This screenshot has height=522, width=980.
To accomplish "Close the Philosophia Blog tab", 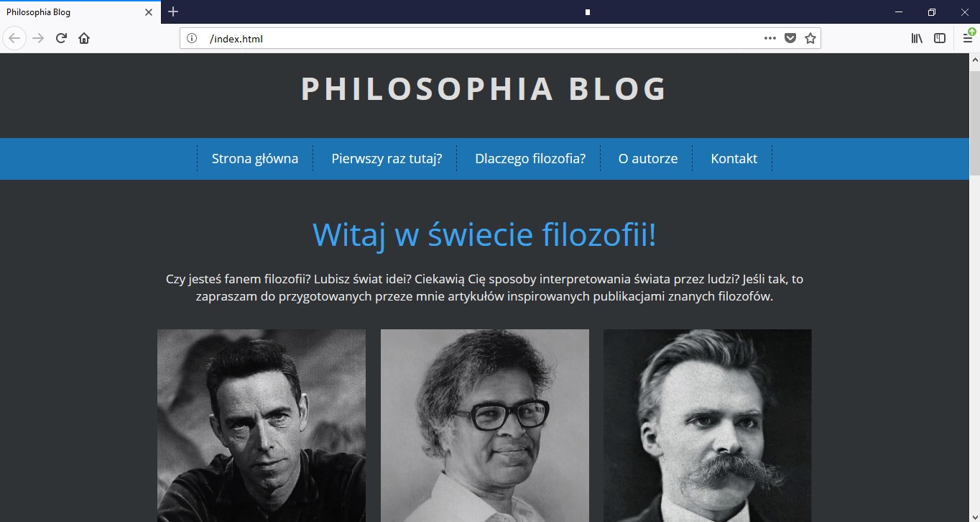I will 149,12.
